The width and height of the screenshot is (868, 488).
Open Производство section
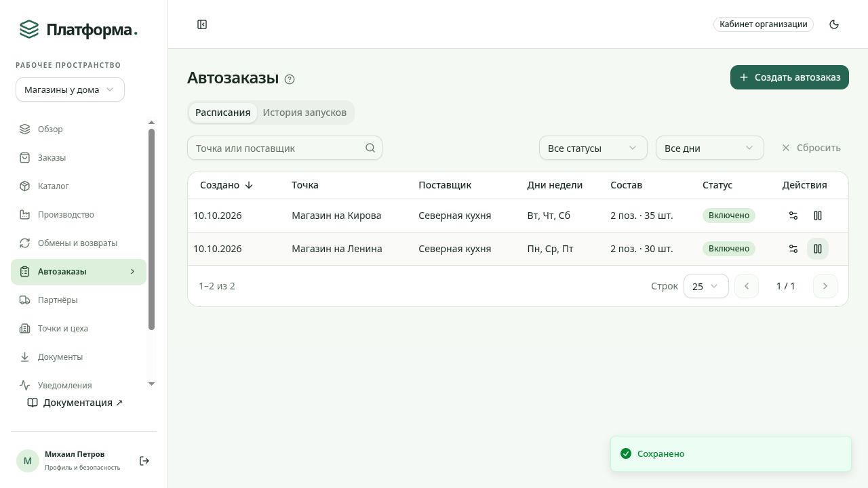pos(79,214)
